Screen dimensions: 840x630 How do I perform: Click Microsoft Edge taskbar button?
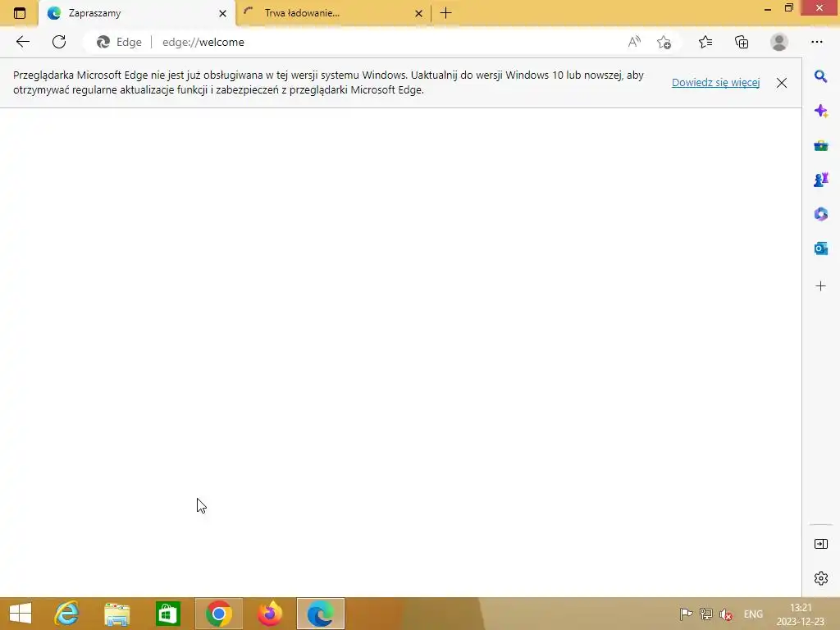pos(321,614)
